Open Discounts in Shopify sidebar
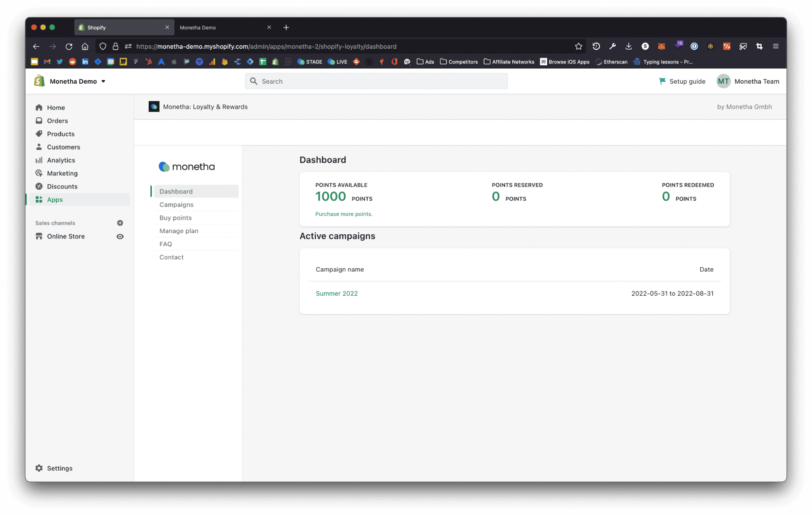Image resolution: width=812 pixels, height=515 pixels. coord(79,186)
